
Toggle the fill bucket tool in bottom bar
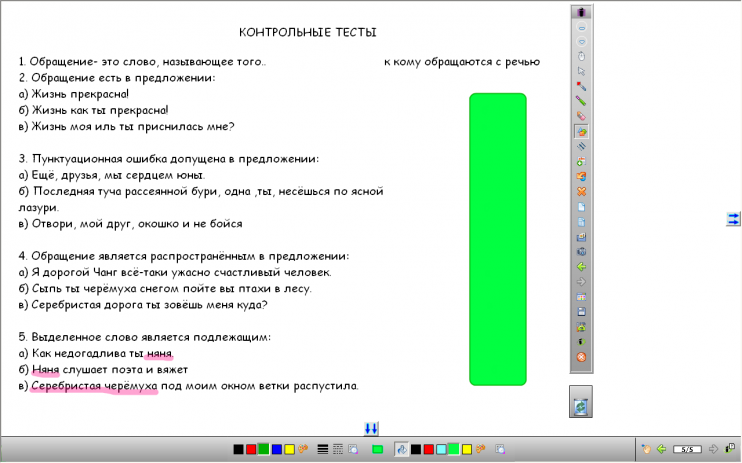401,450
